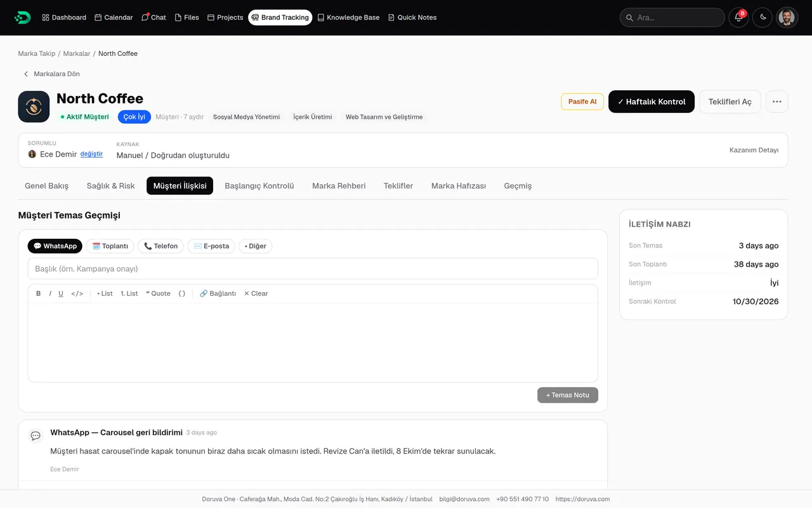Select Diğer contact type

[x=256, y=246]
